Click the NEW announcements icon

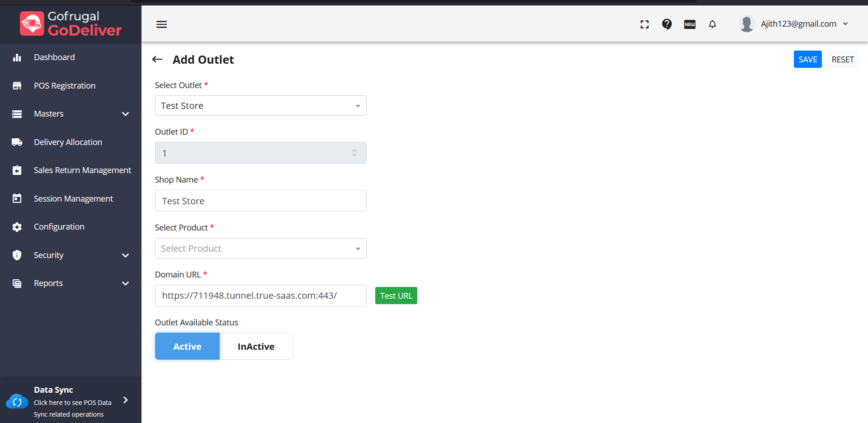coord(689,24)
